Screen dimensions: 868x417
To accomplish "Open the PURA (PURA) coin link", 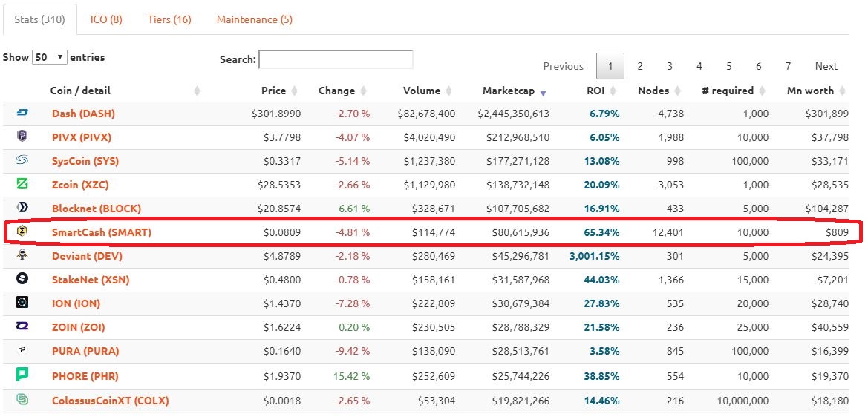I will [85, 351].
